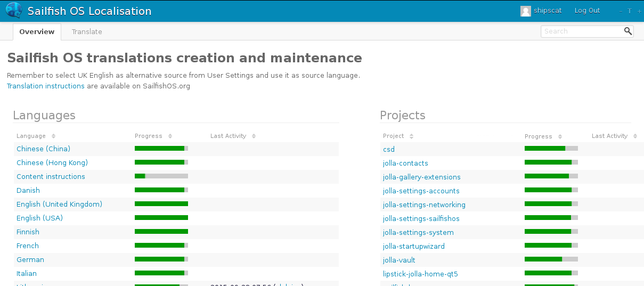The image size is (644, 286).
Task: Click Content instructions progress bar
Action: pos(161,176)
